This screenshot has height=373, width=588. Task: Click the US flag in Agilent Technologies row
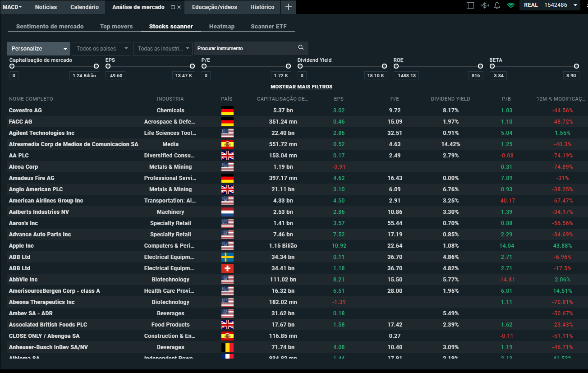coord(227,133)
